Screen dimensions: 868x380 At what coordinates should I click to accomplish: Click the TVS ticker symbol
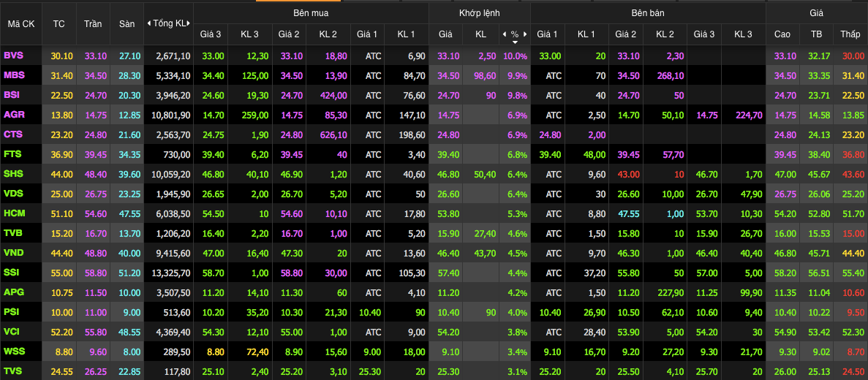click(13, 371)
